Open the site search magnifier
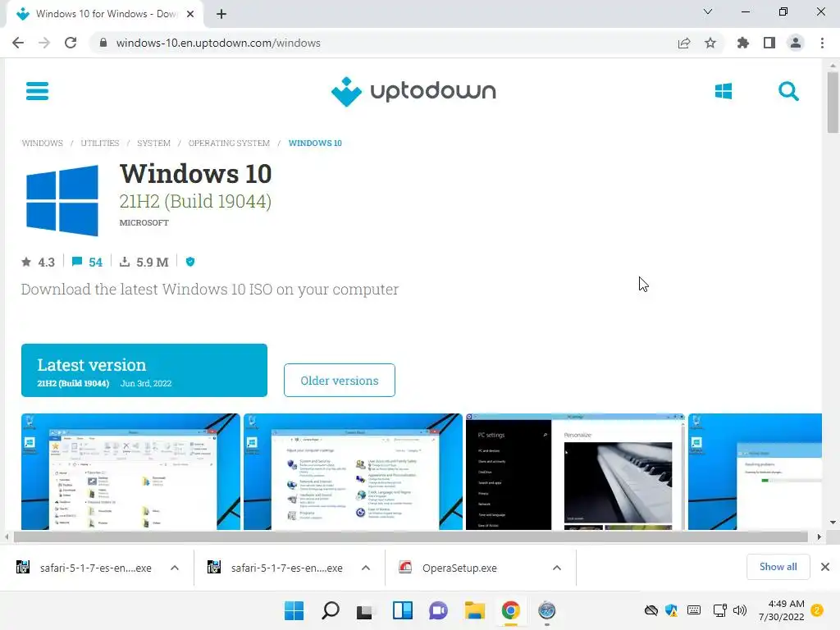Viewport: 840px width, 630px height. (x=788, y=91)
